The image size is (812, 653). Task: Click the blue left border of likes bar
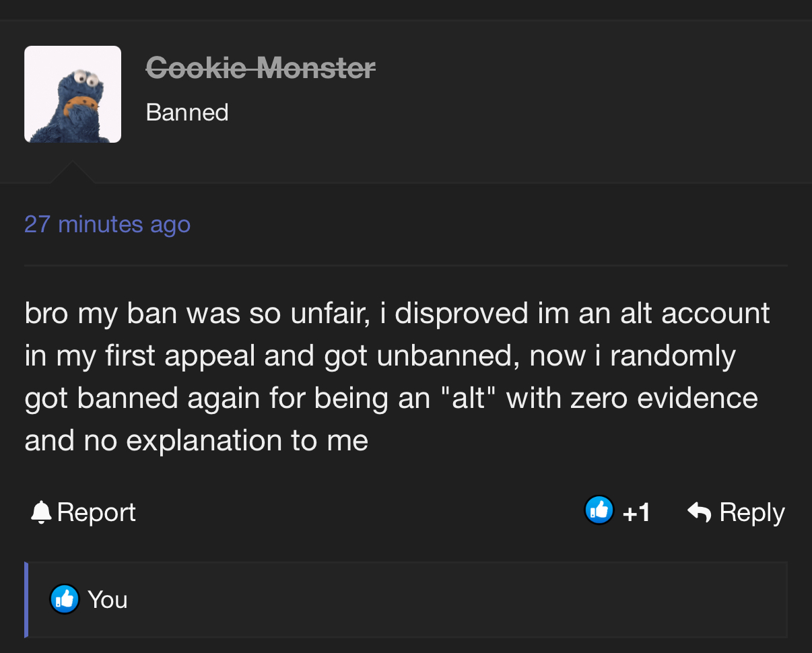26,599
